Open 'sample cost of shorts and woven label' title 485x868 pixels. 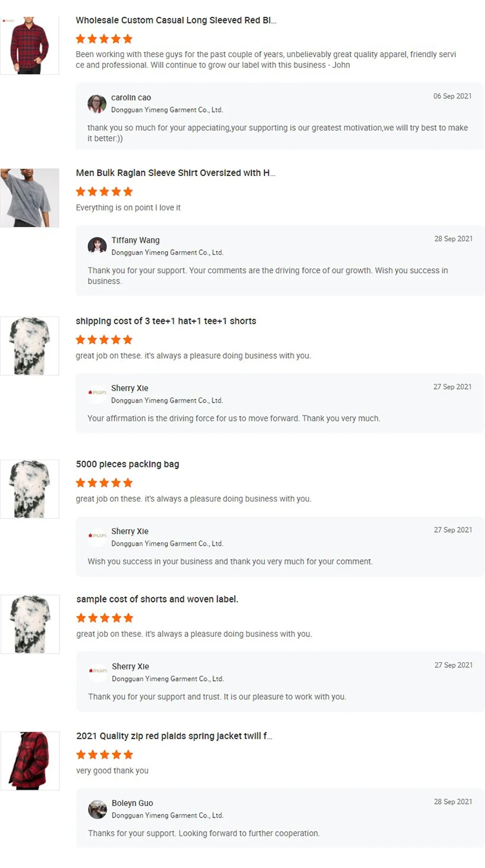pos(157,599)
